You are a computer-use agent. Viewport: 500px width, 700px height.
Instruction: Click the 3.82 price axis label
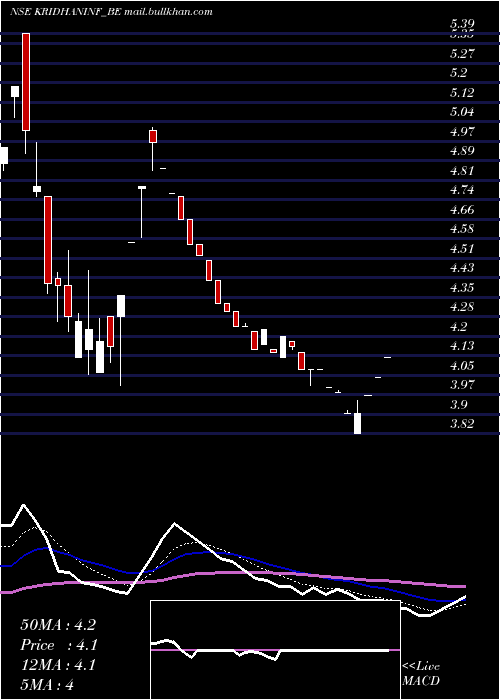pyautogui.click(x=462, y=424)
